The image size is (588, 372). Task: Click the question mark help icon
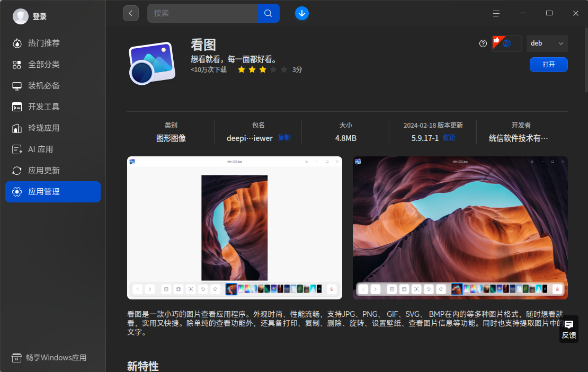[x=483, y=43]
